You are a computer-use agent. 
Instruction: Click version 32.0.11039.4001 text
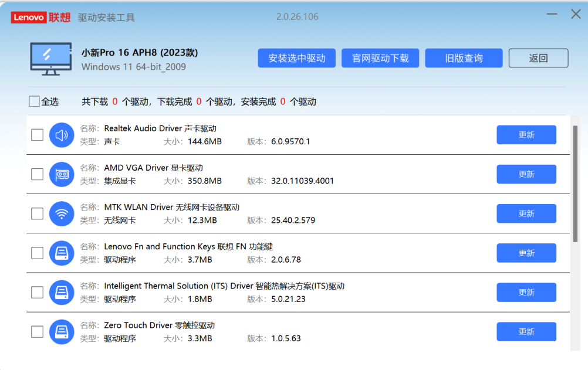(x=303, y=181)
